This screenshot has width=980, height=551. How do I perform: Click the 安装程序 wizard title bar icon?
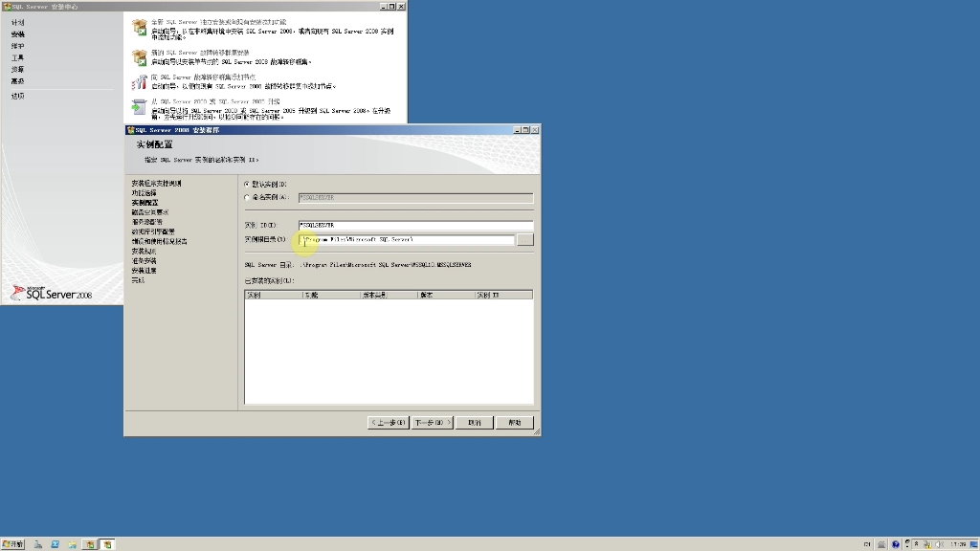(129, 129)
